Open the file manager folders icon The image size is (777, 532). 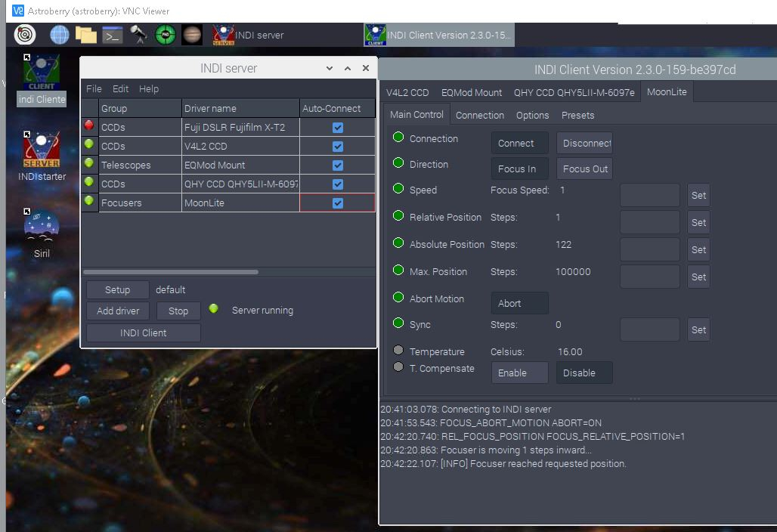click(86, 35)
